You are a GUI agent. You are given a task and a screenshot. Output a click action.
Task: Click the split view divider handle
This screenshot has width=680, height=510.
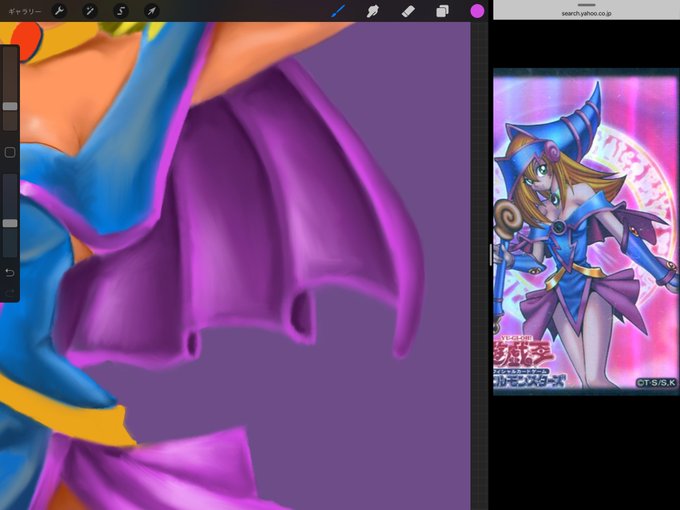[490, 255]
